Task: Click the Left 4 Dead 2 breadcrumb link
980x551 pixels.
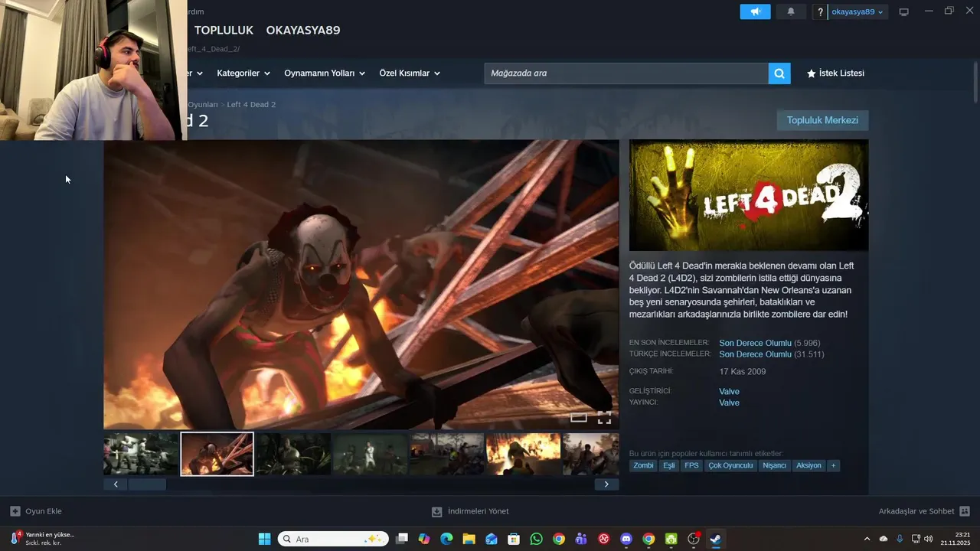Action: (x=251, y=104)
